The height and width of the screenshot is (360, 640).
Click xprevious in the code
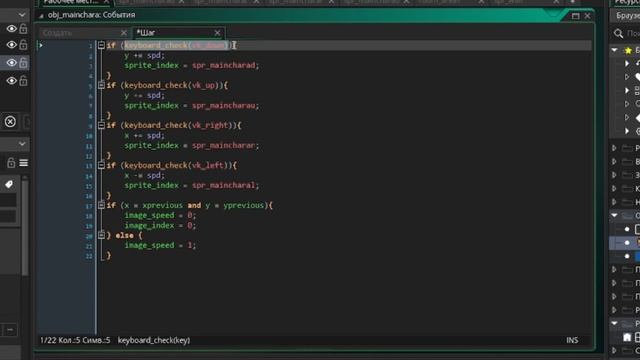pyautogui.click(x=162, y=205)
